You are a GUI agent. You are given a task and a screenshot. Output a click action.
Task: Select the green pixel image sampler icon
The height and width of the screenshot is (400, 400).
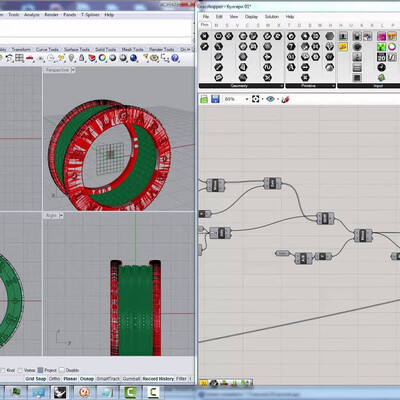(x=381, y=47)
